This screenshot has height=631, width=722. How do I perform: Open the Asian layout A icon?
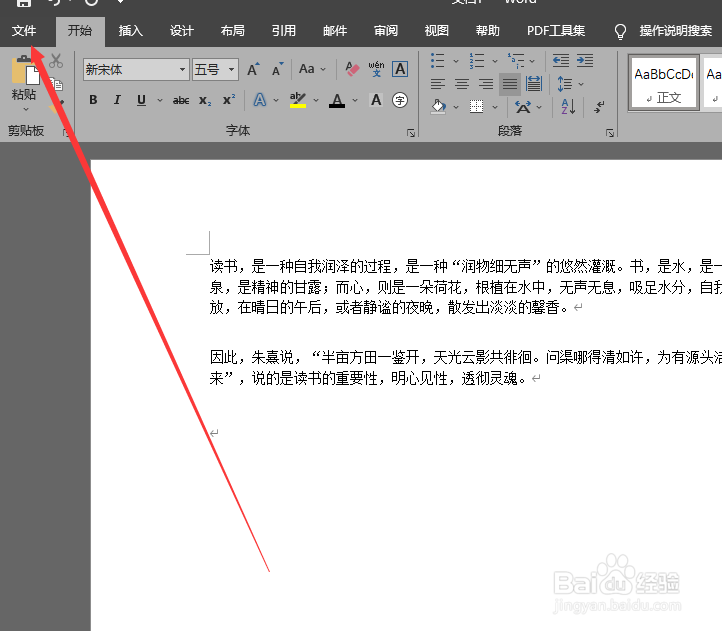point(523,107)
